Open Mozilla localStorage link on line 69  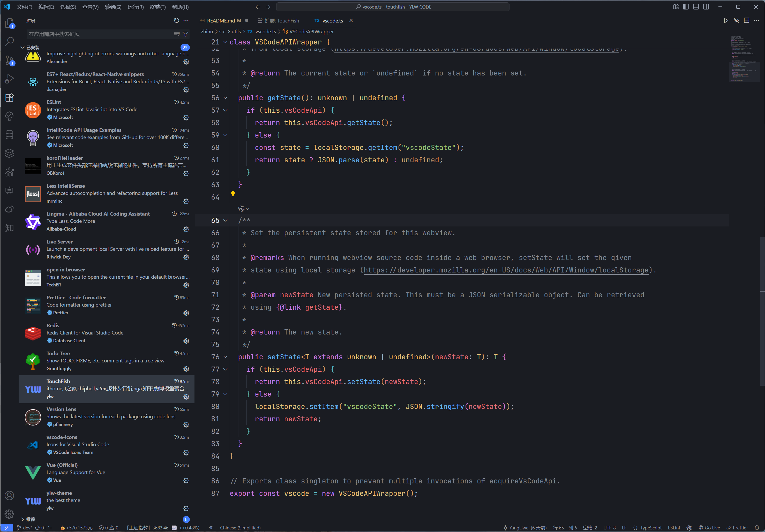pos(506,270)
